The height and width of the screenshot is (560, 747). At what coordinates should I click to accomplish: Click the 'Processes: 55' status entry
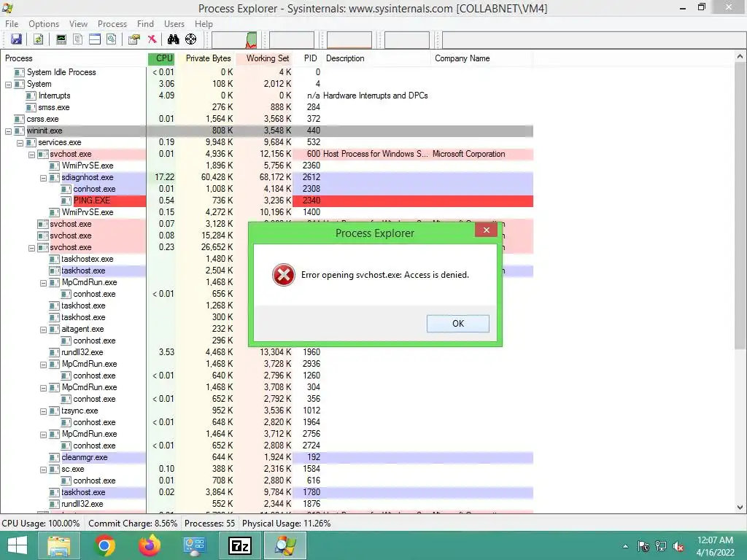[209, 524]
